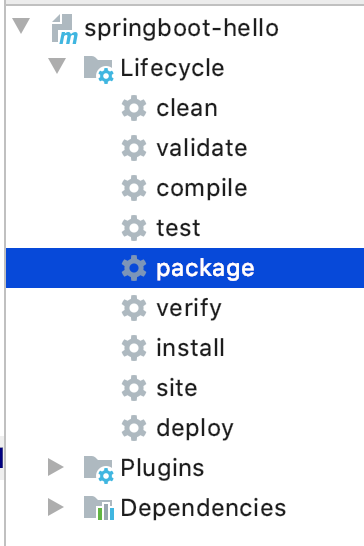Click the gear icon beside validate
This screenshot has width=364, height=546.
pyautogui.click(x=134, y=148)
